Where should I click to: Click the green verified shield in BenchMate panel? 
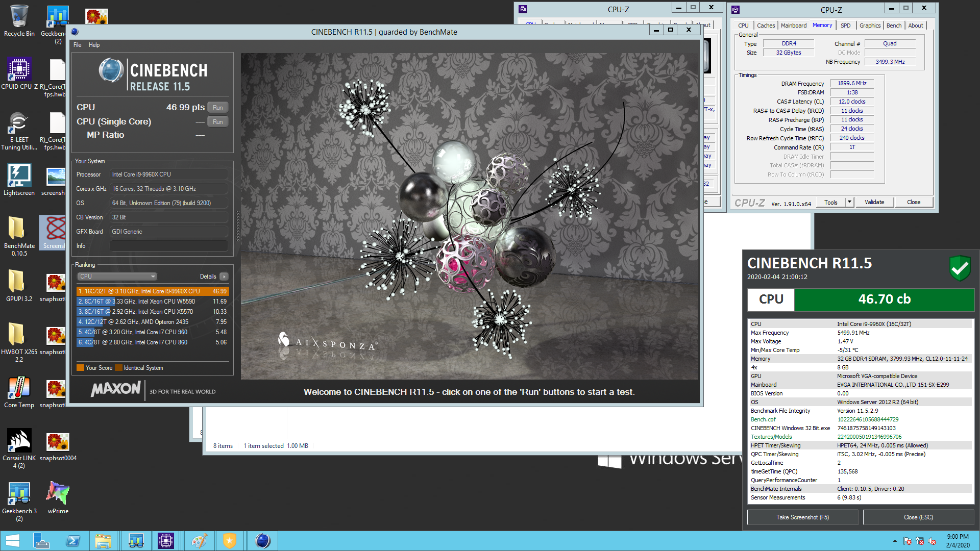click(960, 268)
